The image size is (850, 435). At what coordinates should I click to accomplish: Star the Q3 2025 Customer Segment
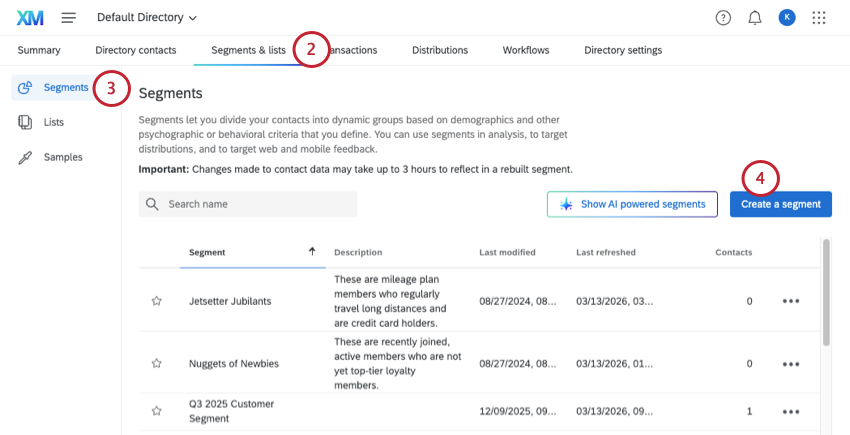[157, 411]
